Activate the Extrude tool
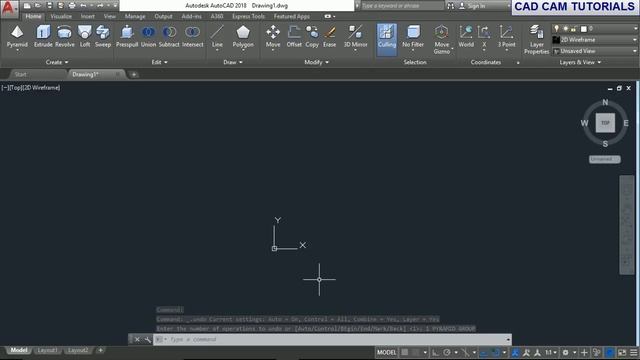This screenshot has height=360, width=640. point(43,36)
